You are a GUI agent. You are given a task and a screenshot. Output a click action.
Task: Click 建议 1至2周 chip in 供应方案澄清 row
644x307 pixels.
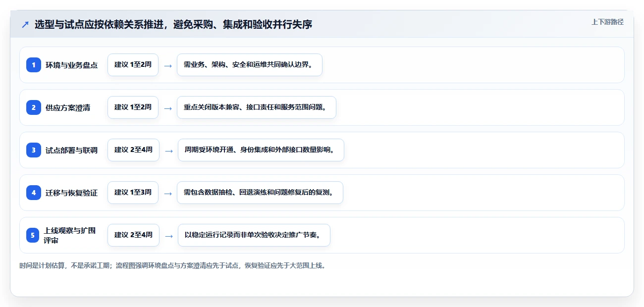point(133,107)
